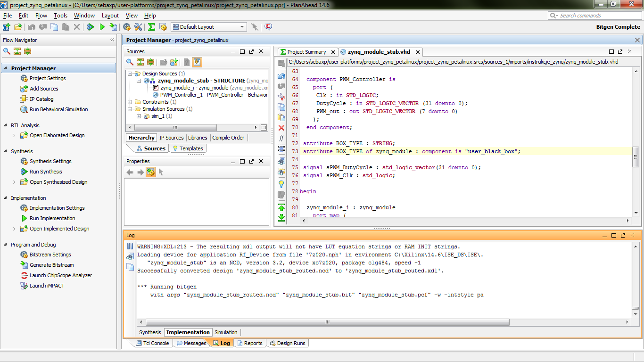
Task: Collapse the Flow Navigator with double chevron
Action: pyautogui.click(x=112, y=40)
